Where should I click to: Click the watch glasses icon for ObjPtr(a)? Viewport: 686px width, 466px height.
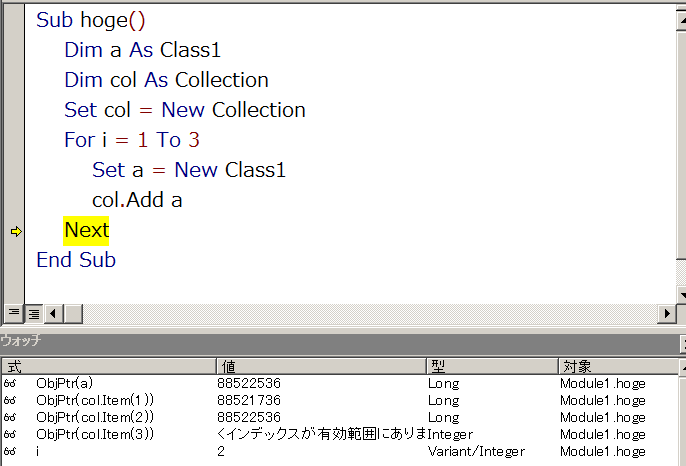[10, 383]
